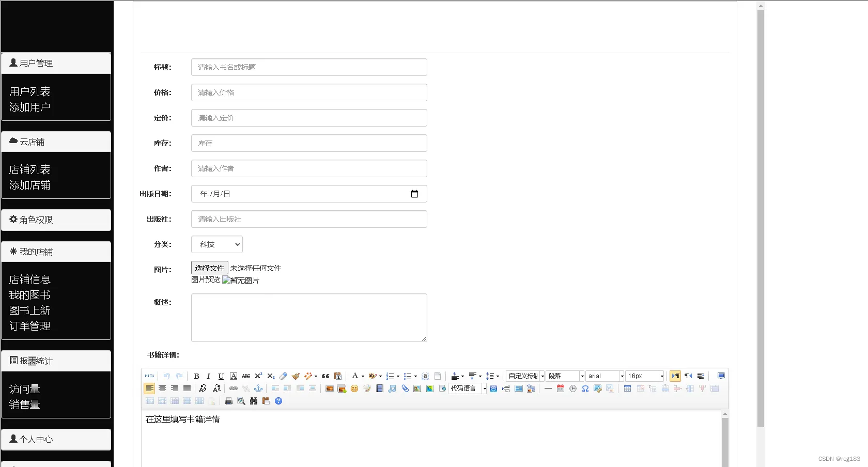Apply italic formatting in editor
Image resolution: width=868 pixels, height=467 pixels.
coord(208,376)
